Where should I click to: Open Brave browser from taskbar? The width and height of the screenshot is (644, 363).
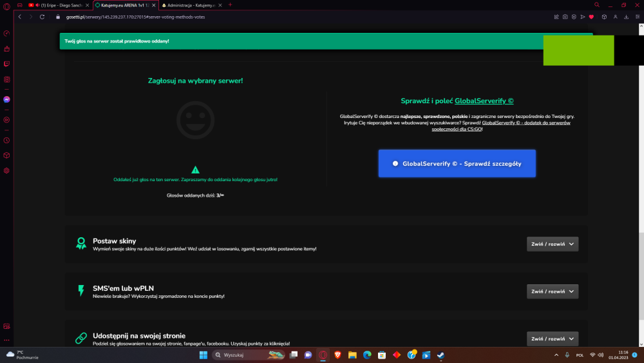click(x=337, y=355)
